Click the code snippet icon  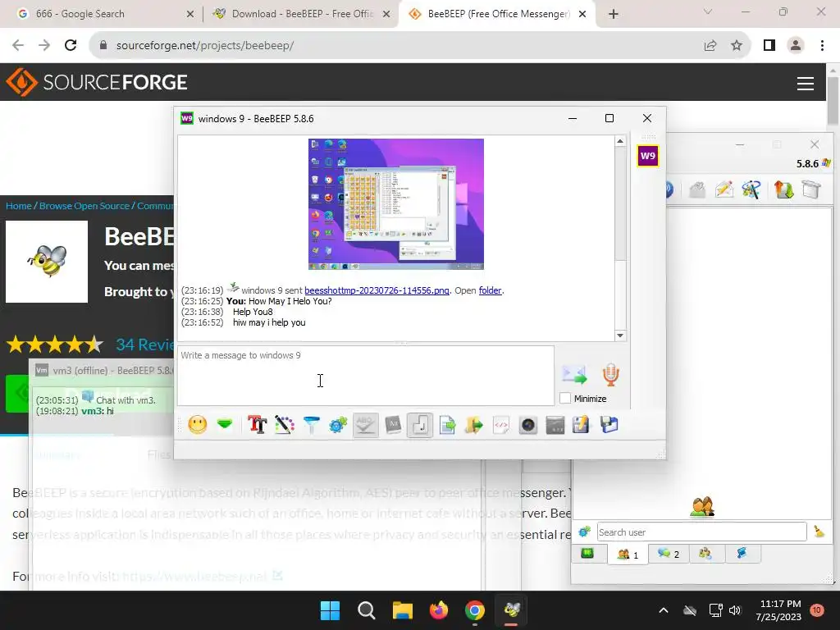(501, 425)
